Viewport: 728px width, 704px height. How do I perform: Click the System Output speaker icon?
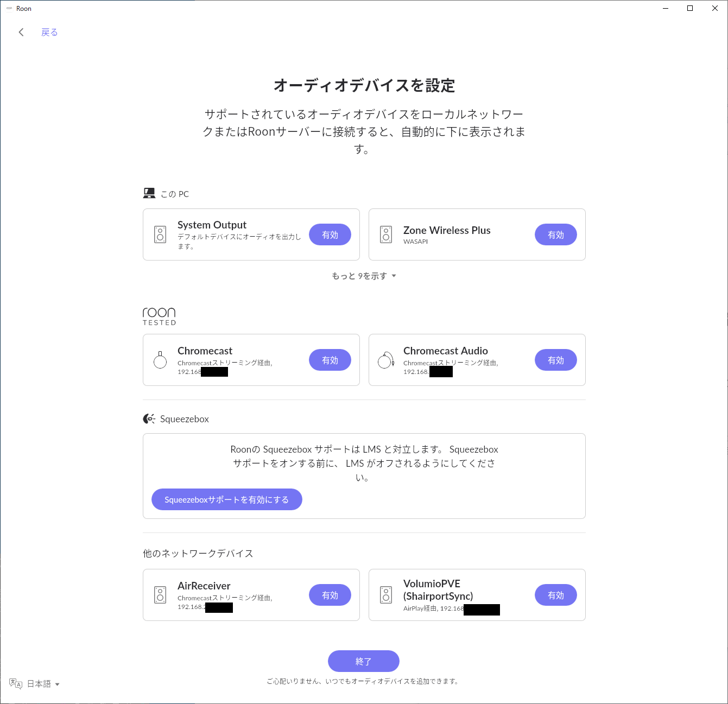(x=160, y=234)
